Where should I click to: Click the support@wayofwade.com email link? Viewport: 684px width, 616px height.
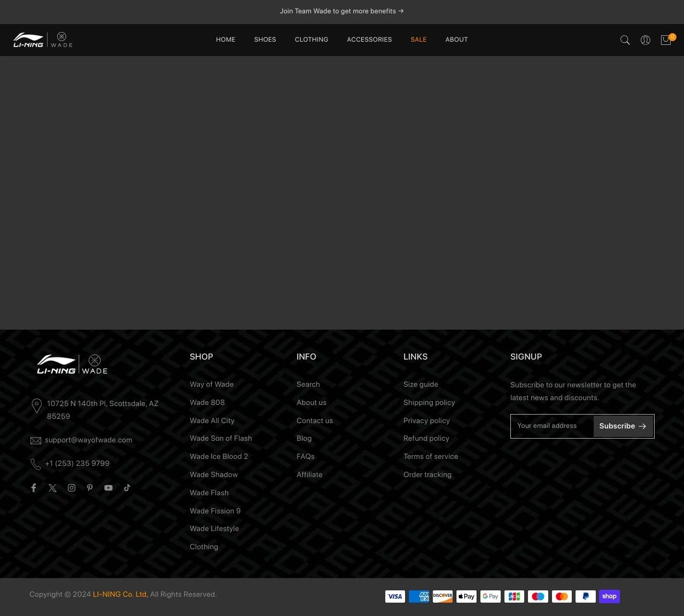pyautogui.click(x=89, y=440)
